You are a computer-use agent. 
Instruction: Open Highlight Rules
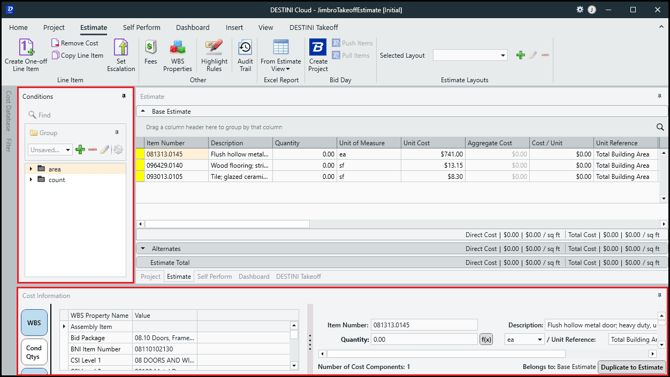coord(214,55)
